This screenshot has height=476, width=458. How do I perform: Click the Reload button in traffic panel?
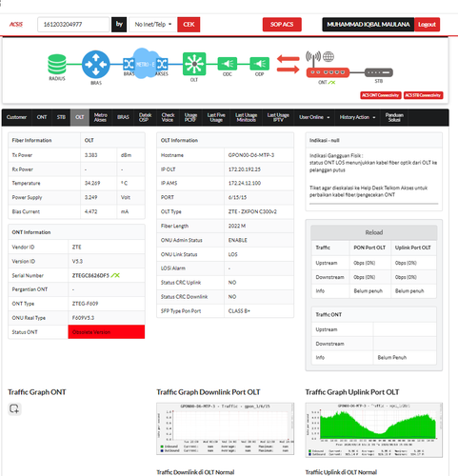374,232
